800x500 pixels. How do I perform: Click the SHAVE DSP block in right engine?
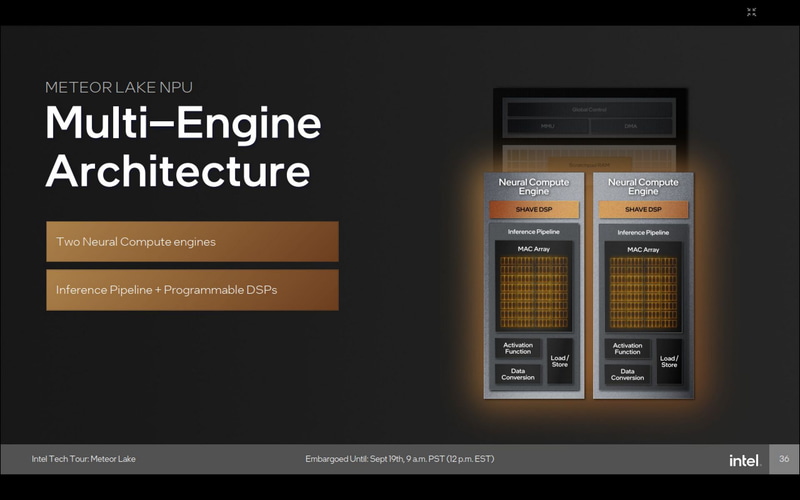pyautogui.click(x=643, y=209)
